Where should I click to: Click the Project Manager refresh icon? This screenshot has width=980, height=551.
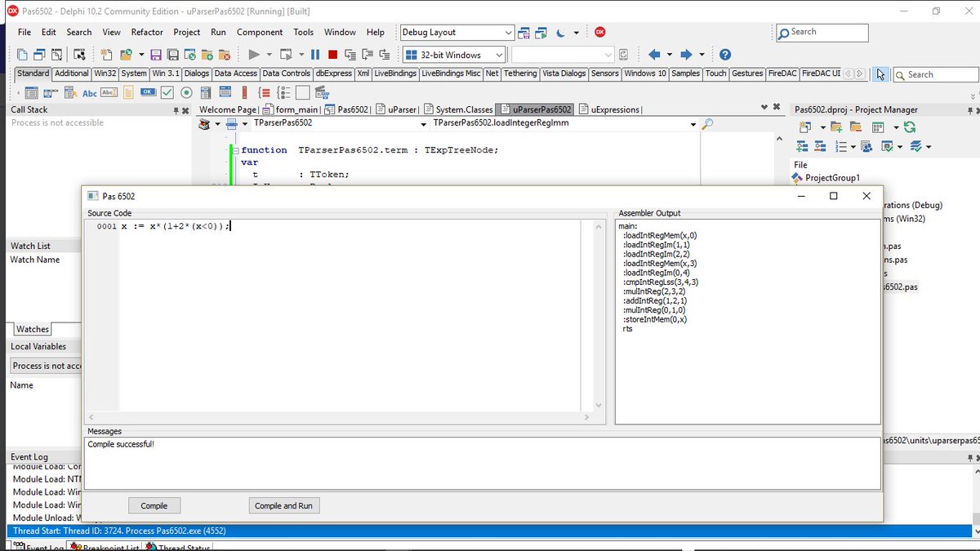tap(910, 127)
